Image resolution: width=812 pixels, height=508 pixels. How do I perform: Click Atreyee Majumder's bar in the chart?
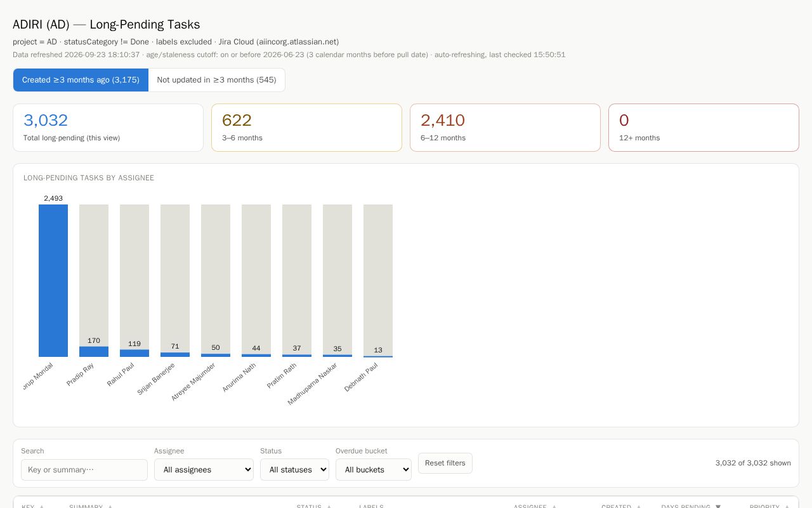point(216,355)
